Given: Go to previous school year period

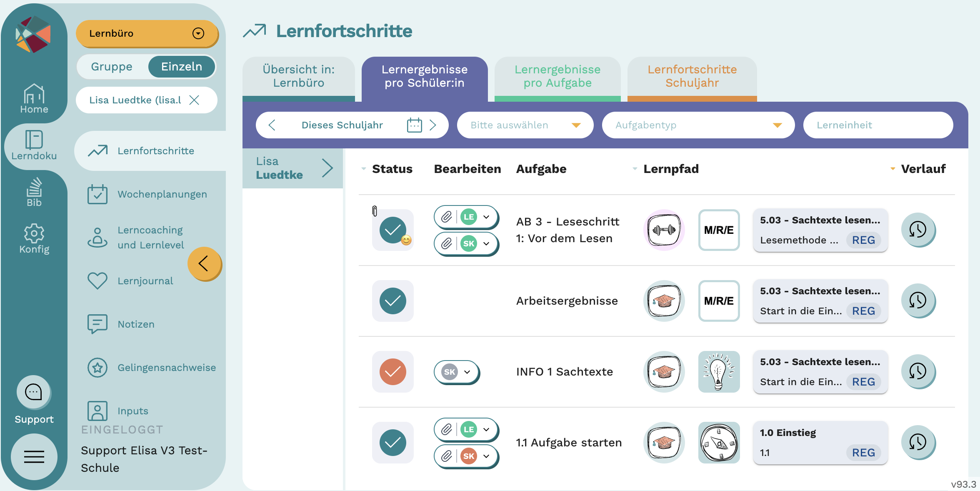Looking at the screenshot, I should tap(272, 125).
